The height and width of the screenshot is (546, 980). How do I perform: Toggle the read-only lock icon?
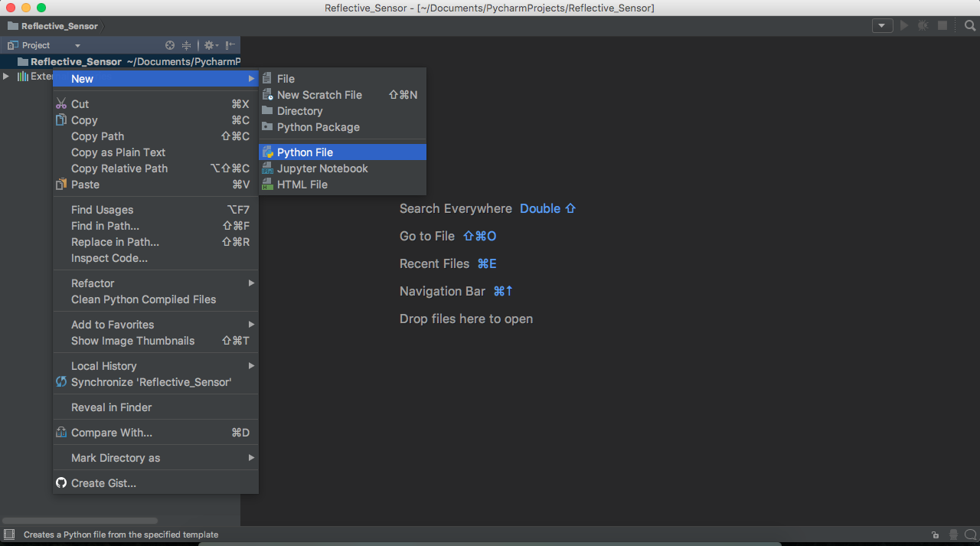(935, 535)
